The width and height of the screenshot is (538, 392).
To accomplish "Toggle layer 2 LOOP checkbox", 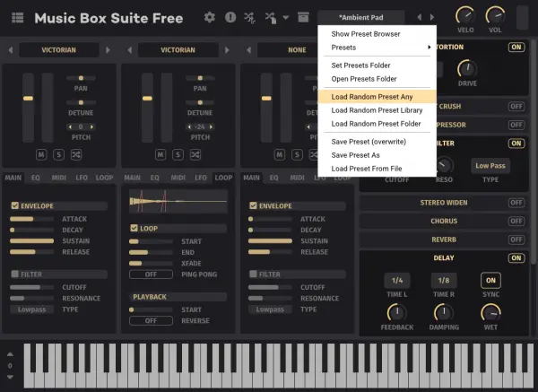I will click(134, 228).
